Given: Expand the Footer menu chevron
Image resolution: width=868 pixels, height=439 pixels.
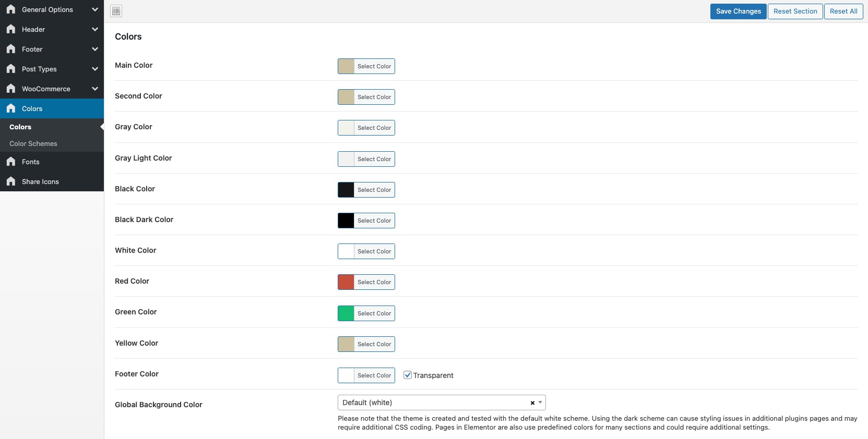Looking at the screenshot, I should click(95, 49).
